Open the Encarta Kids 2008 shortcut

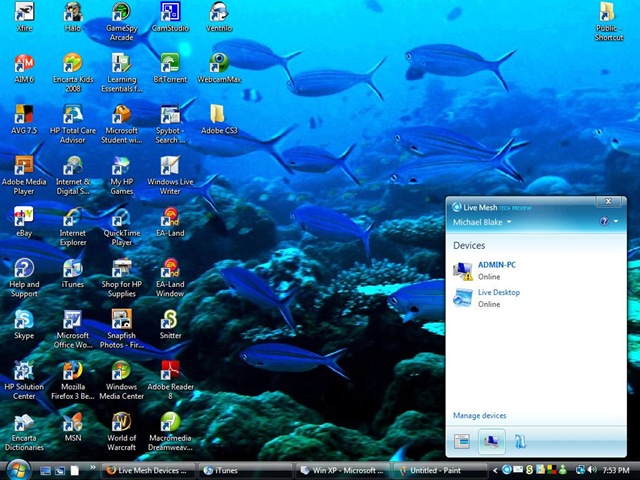point(73,72)
